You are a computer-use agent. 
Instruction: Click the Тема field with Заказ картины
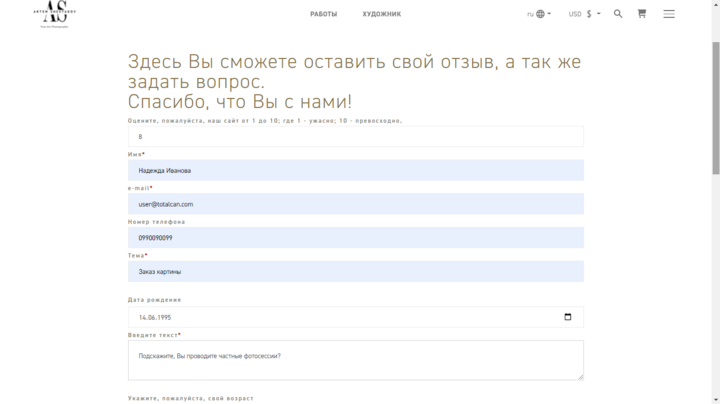click(x=355, y=271)
